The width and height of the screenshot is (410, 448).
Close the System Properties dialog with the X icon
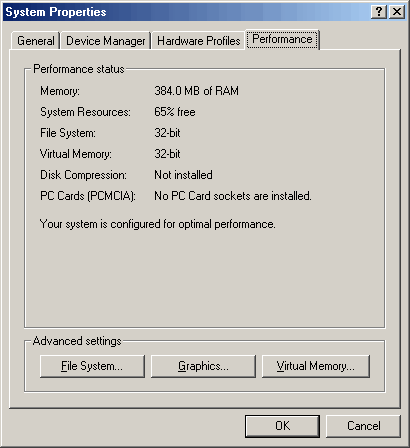click(x=397, y=12)
